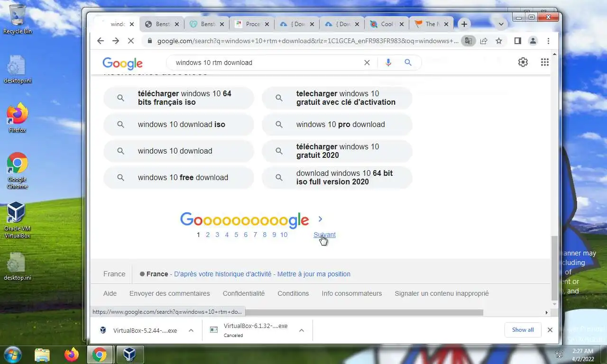
Task: Click the taskbar clock showing 2:27 AM
Action: 583,355
